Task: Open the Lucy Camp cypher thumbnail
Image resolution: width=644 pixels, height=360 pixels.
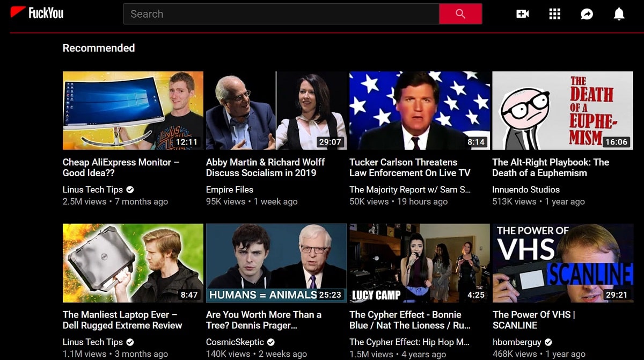Action: [420, 263]
